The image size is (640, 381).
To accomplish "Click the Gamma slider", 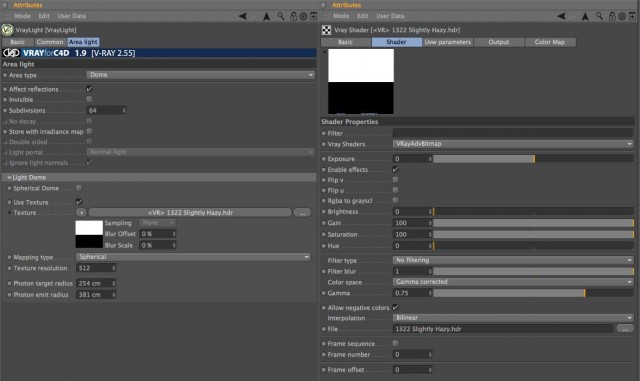I will (533, 293).
